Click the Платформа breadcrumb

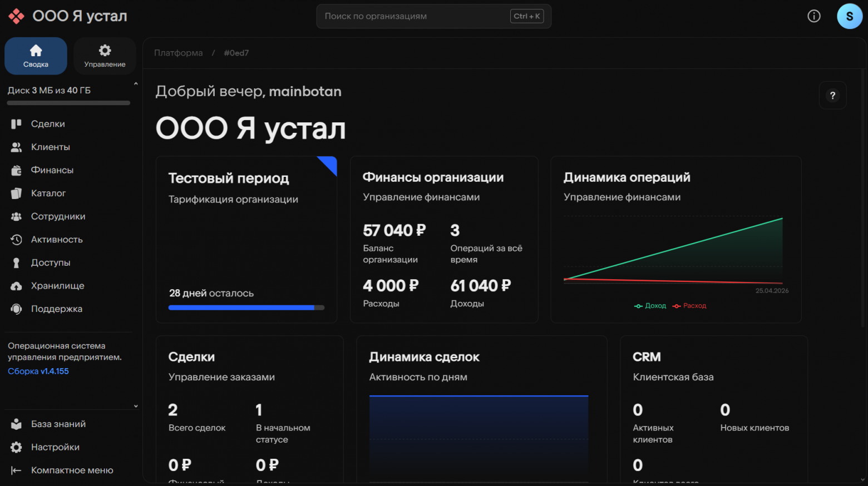(x=179, y=53)
